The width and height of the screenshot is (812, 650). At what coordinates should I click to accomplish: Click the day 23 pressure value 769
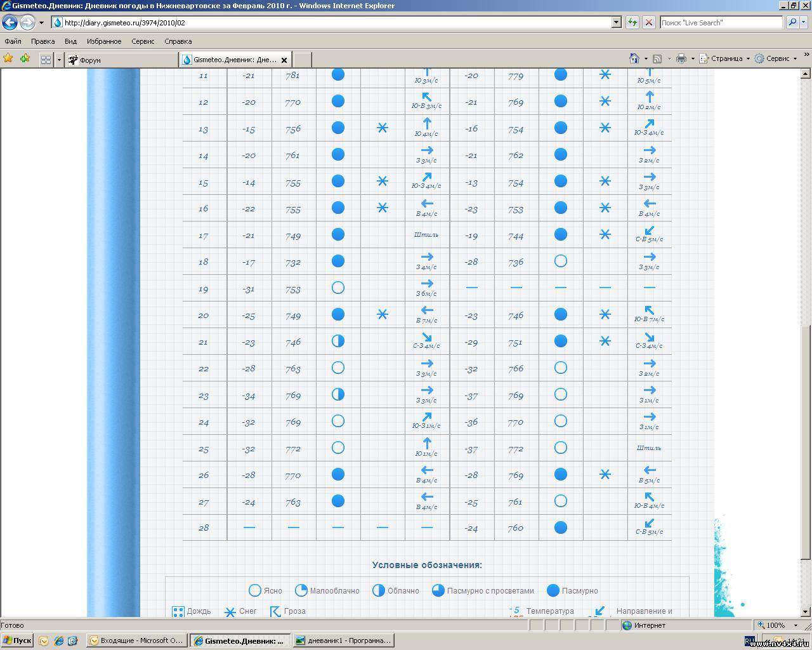pos(293,395)
